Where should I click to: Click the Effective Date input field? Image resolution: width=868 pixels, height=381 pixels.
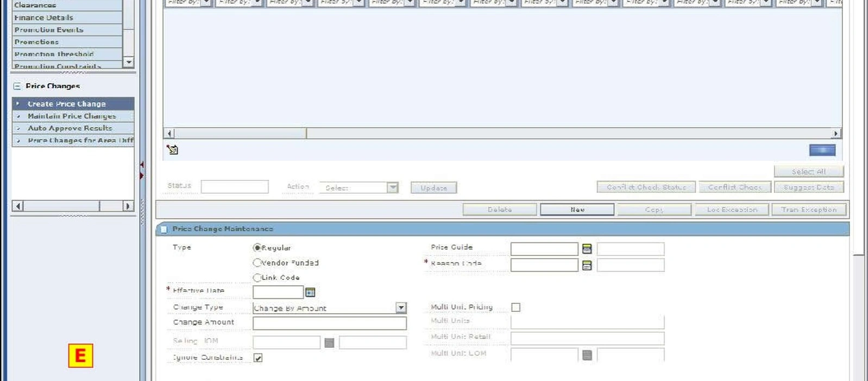[278, 292]
